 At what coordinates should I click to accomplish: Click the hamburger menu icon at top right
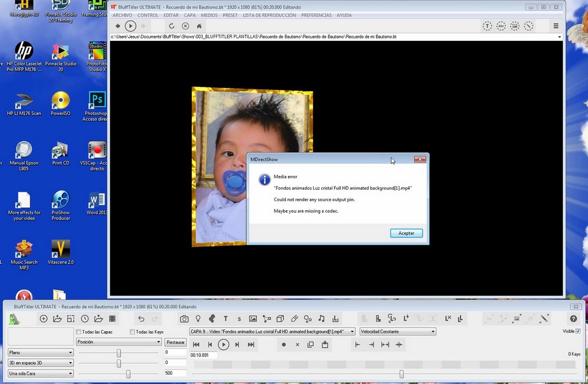click(556, 26)
